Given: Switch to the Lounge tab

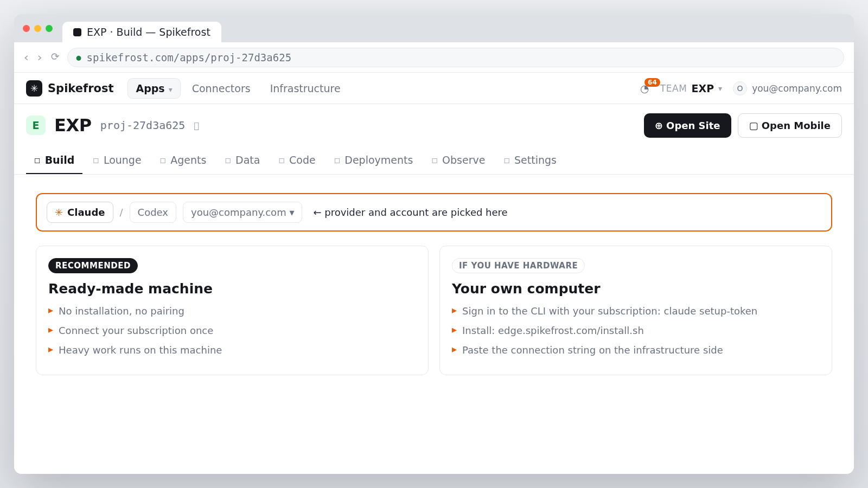Looking at the screenshot, I should 117,160.
